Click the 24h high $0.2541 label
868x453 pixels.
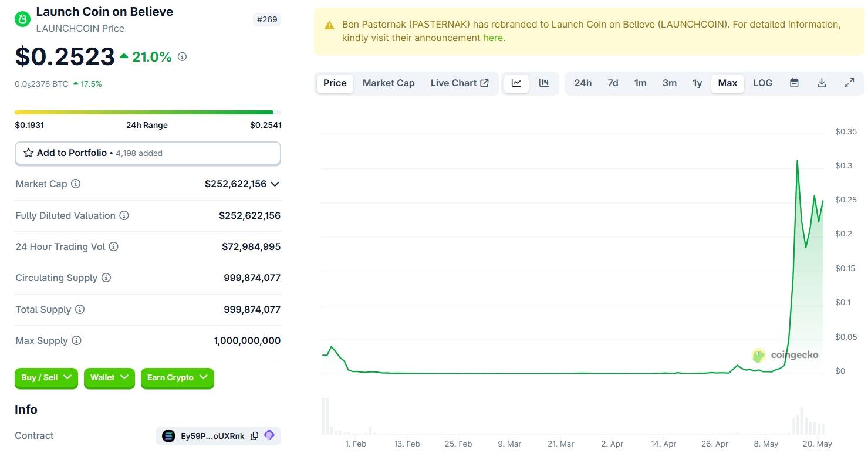pyautogui.click(x=266, y=125)
